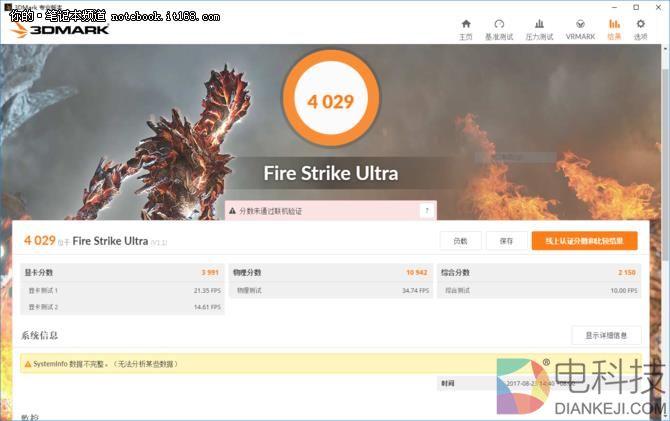Click the 3 991 graphics score value
The height and width of the screenshot is (421, 670).
click(x=210, y=272)
